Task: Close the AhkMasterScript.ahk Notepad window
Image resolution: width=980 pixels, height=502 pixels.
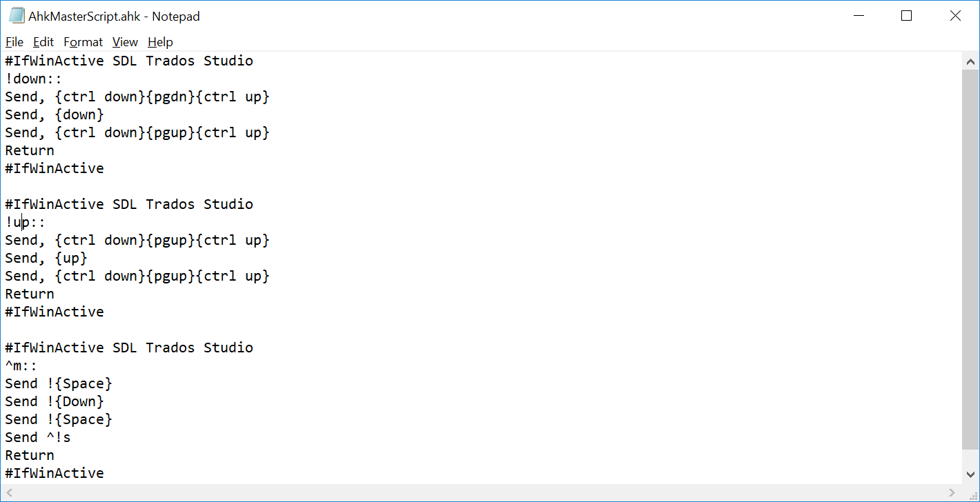Action: tap(955, 16)
